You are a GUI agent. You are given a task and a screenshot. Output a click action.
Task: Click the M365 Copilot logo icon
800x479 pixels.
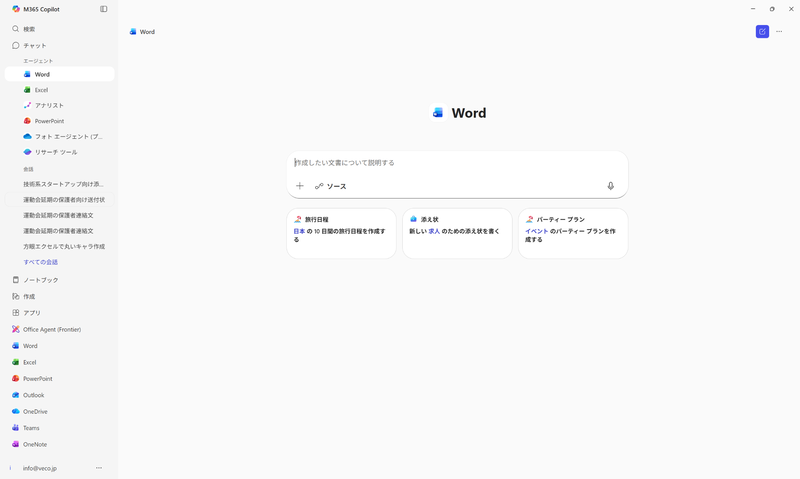pyautogui.click(x=16, y=9)
